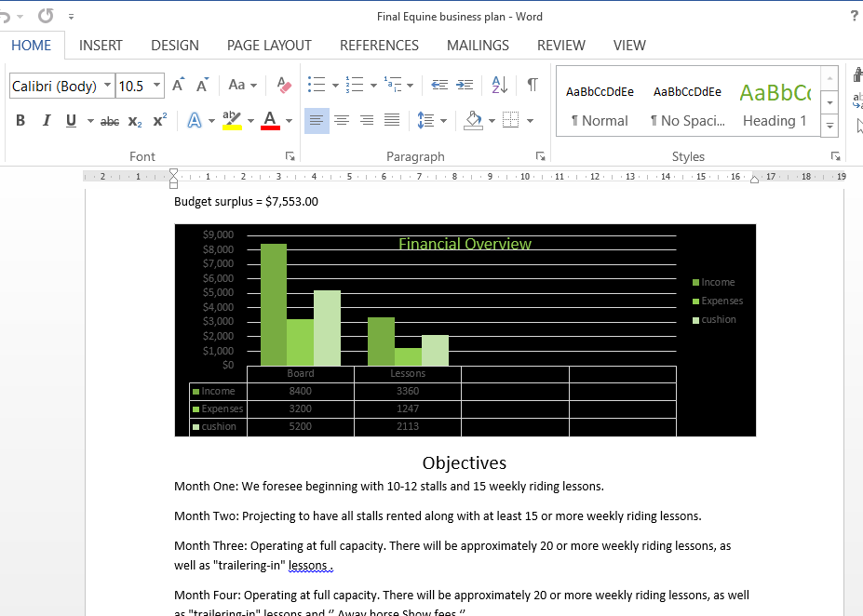
Task: Open the Styles pane launcher
Action: (x=835, y=156)
